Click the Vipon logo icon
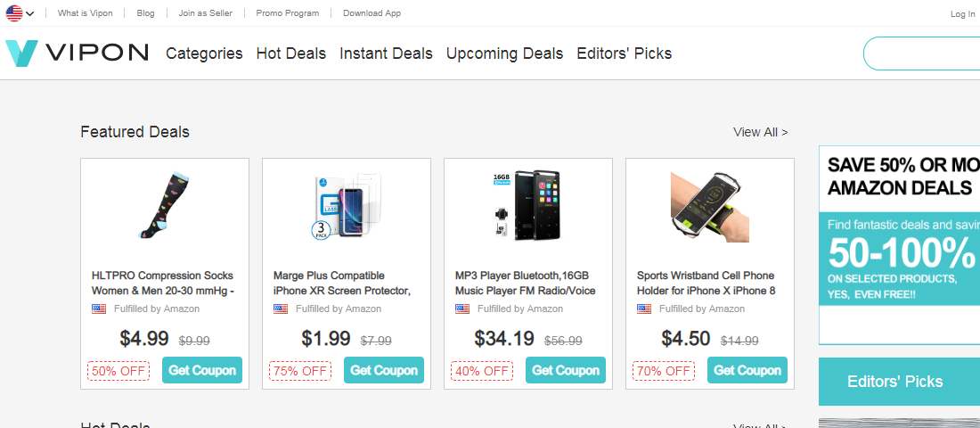980x428 pixels. tap(21, 53)
